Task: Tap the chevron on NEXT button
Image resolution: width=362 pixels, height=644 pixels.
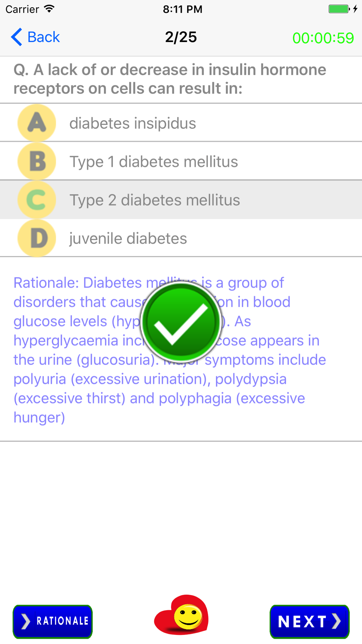Action: [336, 621]
